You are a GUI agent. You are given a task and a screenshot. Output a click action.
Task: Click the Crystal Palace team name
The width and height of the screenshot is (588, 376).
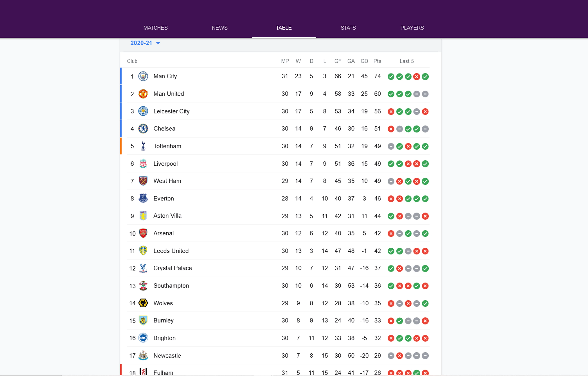173,268
